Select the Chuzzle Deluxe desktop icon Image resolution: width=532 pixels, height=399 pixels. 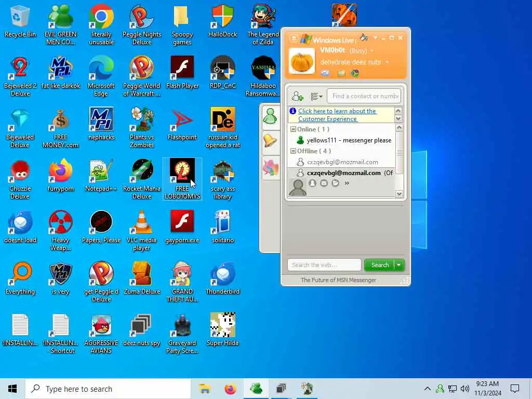coord(20,179)
